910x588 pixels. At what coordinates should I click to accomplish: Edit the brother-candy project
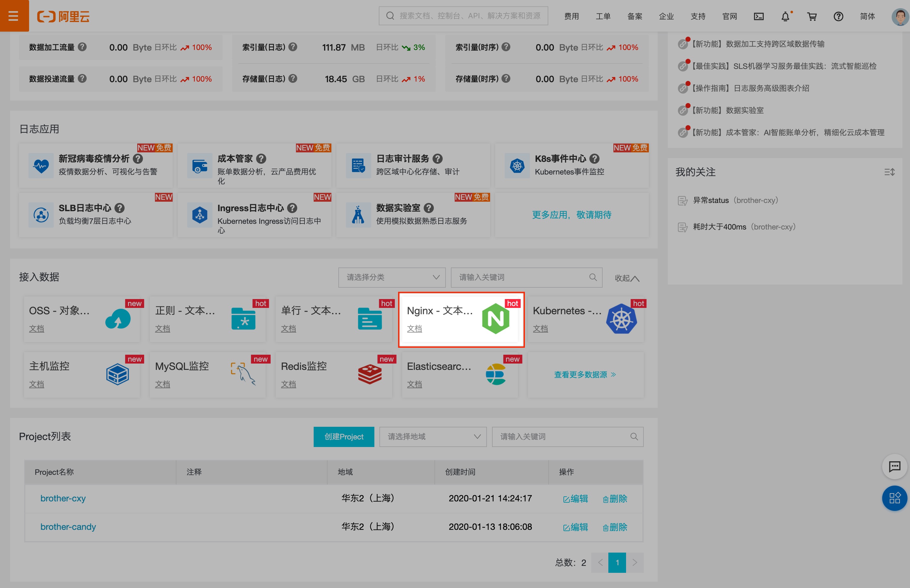(575, 527)
